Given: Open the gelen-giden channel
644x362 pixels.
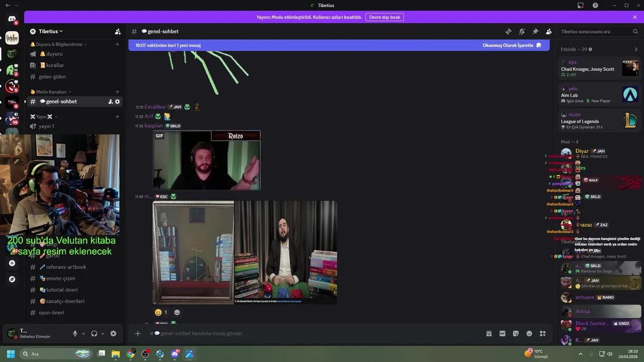Looking at the screenshot, I should pos(75,76).
